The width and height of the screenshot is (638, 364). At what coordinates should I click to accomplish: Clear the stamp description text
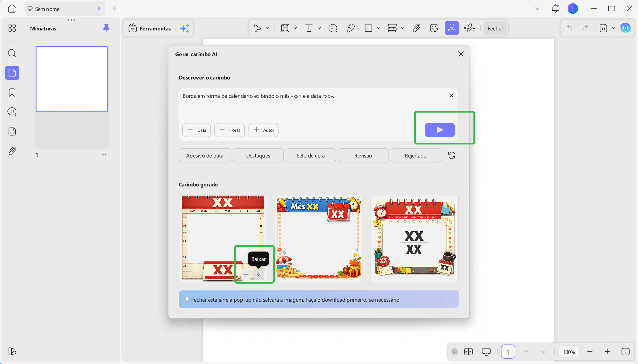pyautogui.click(x=451, y=95)
